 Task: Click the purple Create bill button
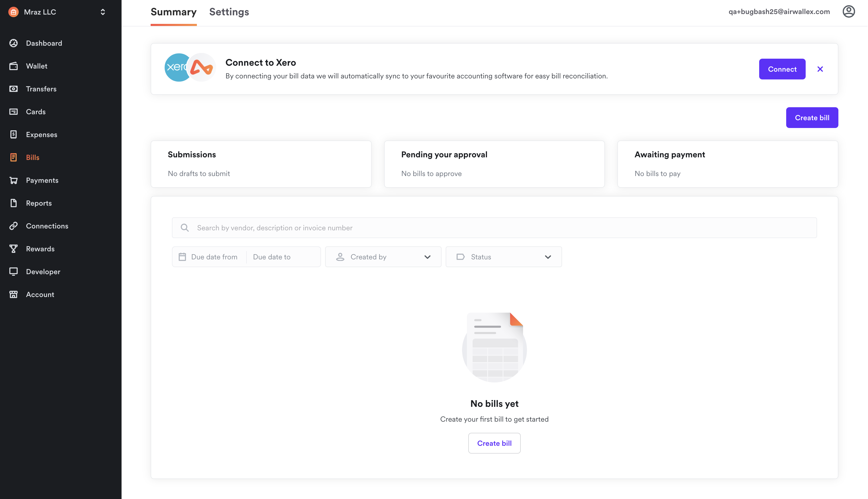pos(812,118)
